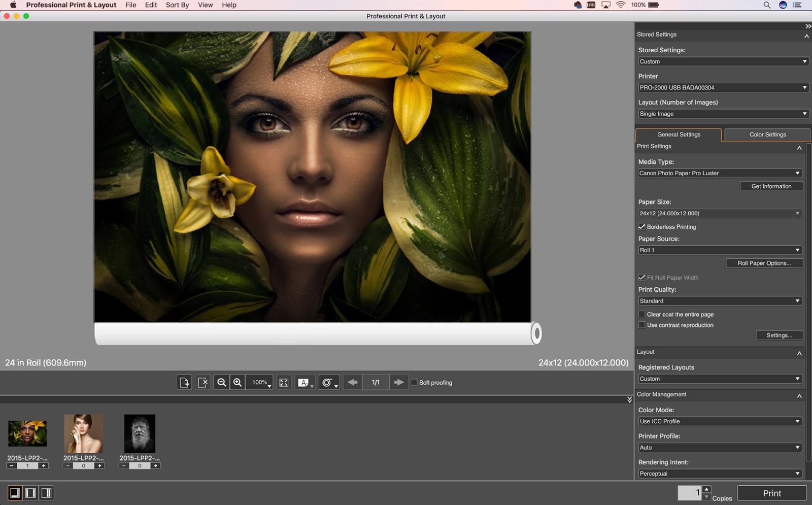Screen dimensions: 812x505
Task: Open the Print Quality dropdown
Action: pos(720,301)
